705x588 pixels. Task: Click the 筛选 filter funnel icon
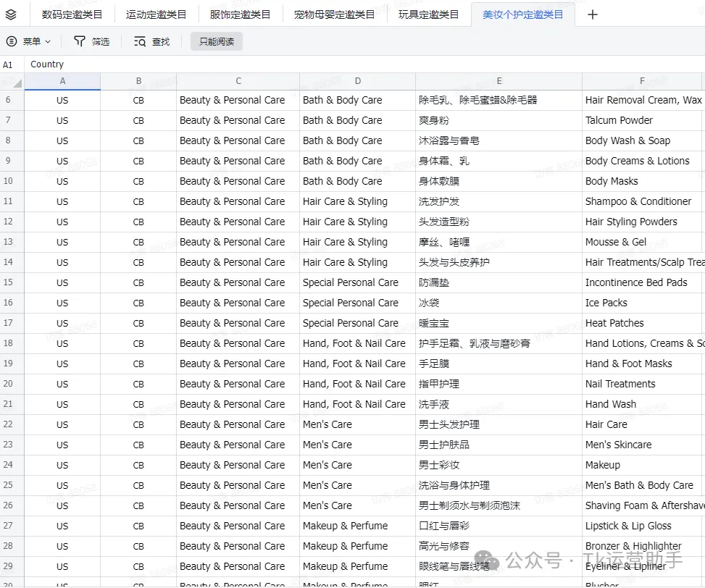[80, 42]
